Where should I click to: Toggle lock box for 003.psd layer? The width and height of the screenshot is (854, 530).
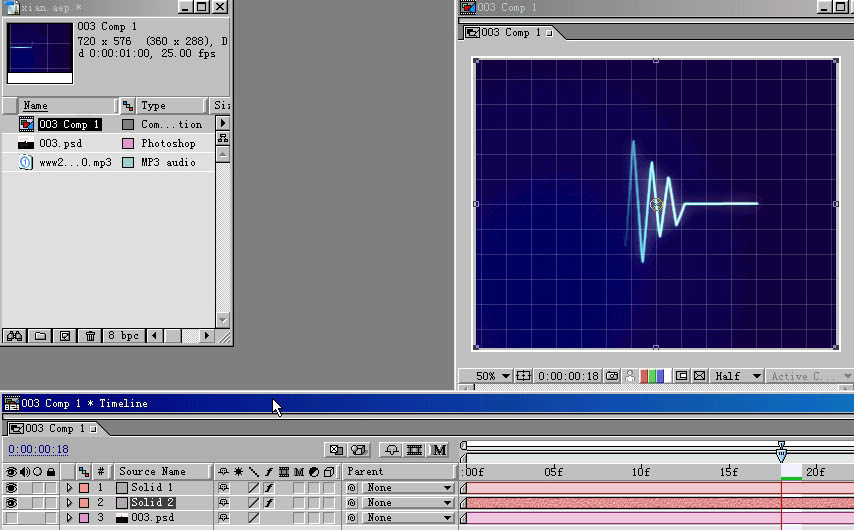coord(51,518)
